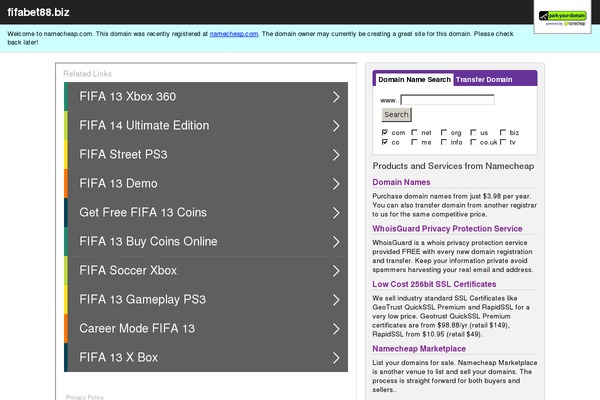Check the biz domain extension box
This screenshot has height=400, width=600.
(503, 132)
